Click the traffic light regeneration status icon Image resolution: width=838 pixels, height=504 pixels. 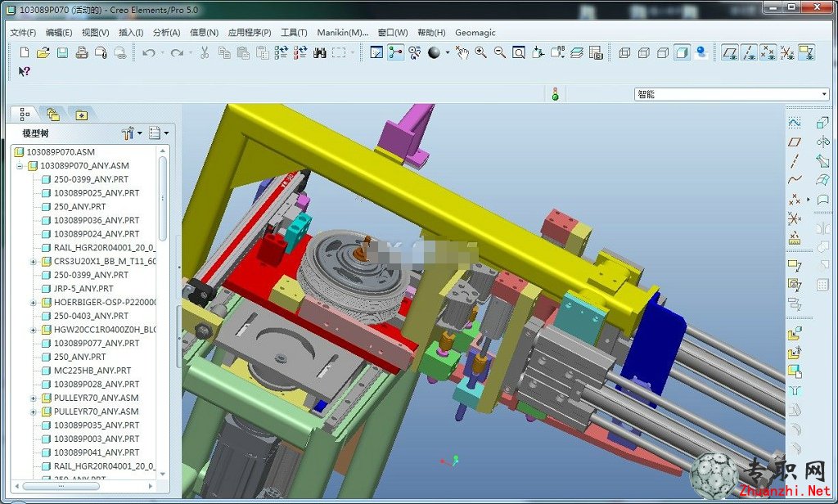(556, 94)
